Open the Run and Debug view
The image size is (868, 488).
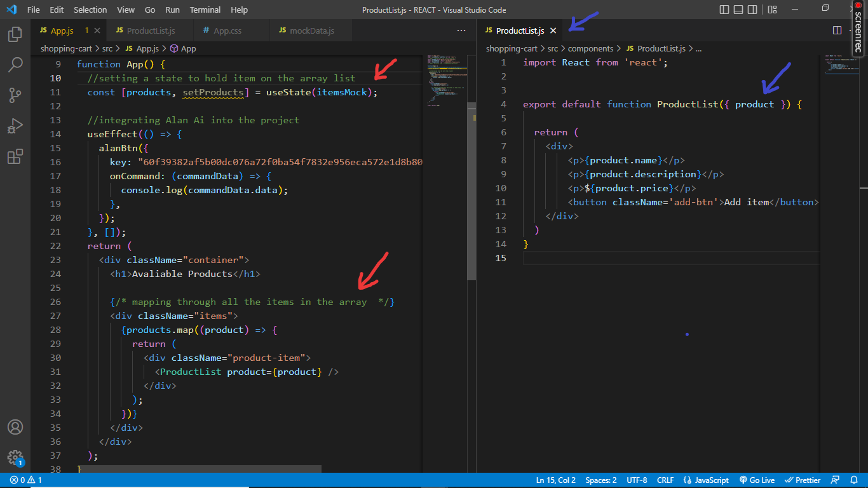(x=15, y=126)
